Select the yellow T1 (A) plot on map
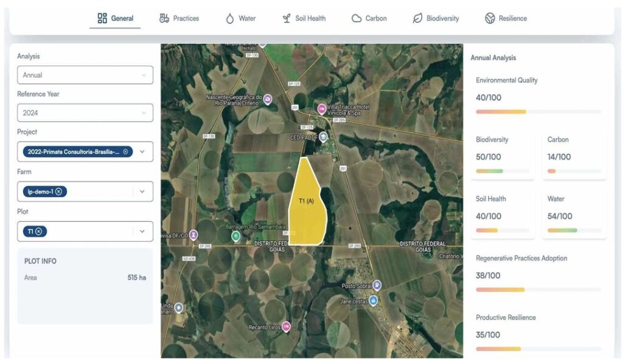Screen dimensions: 623x364 (307, 202)
